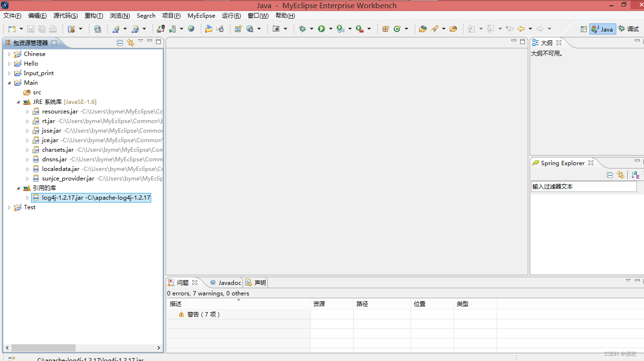Open the 源代码(S) menu
Viewport: 644px width, 361px height.
click(66, 16)
